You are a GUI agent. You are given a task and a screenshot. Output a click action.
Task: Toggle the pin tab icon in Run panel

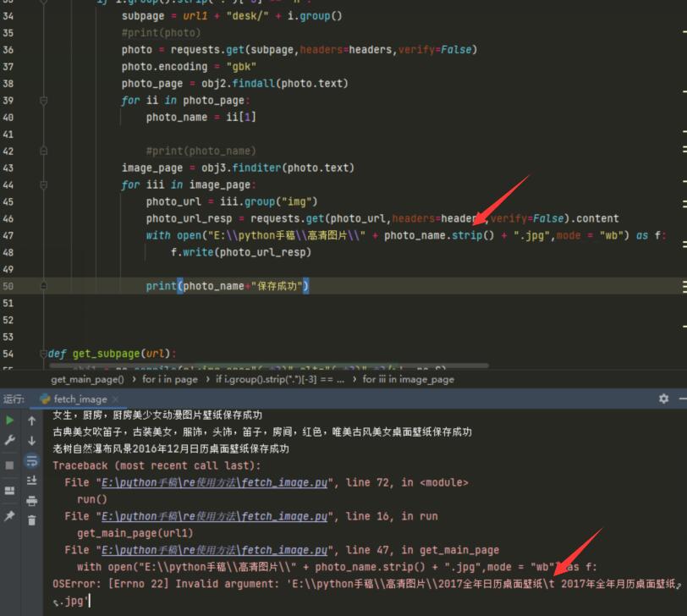pyautogui.click(x=10, y=515)
